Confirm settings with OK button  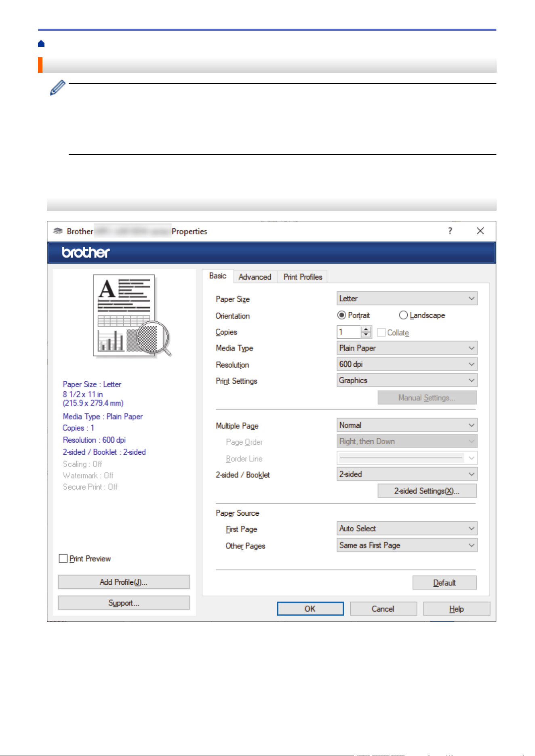[x=310, y=609]
